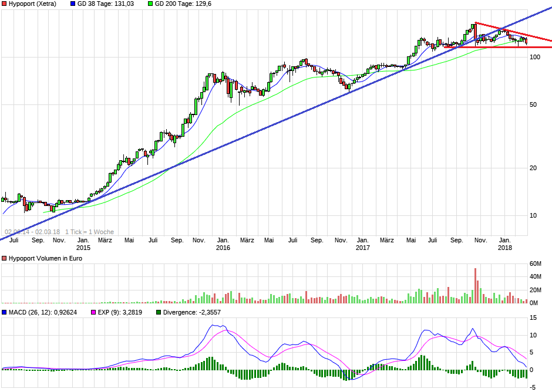Click the tallest red volume bar

475,286
